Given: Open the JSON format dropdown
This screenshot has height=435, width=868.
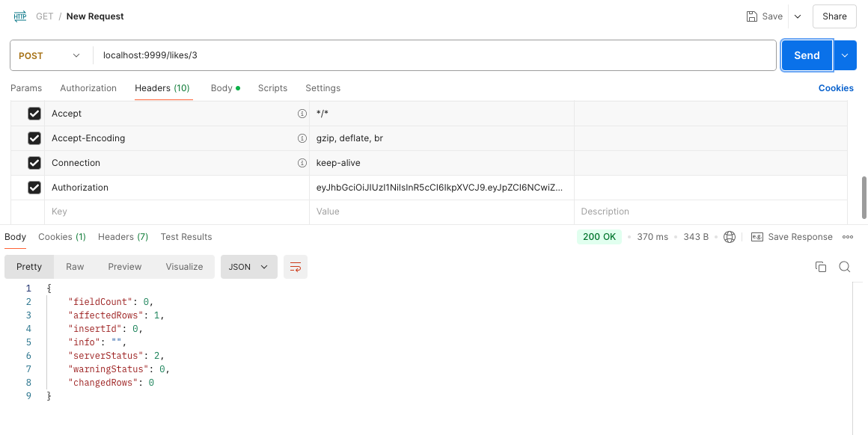Looking at the screenshot, I should (249, 266).
